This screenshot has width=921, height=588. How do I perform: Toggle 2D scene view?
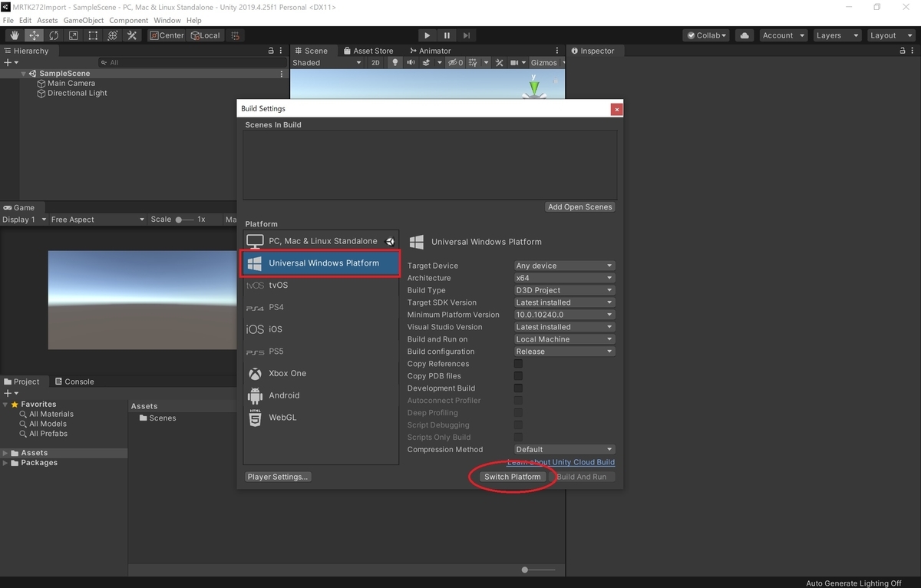(x=375, y=63)
